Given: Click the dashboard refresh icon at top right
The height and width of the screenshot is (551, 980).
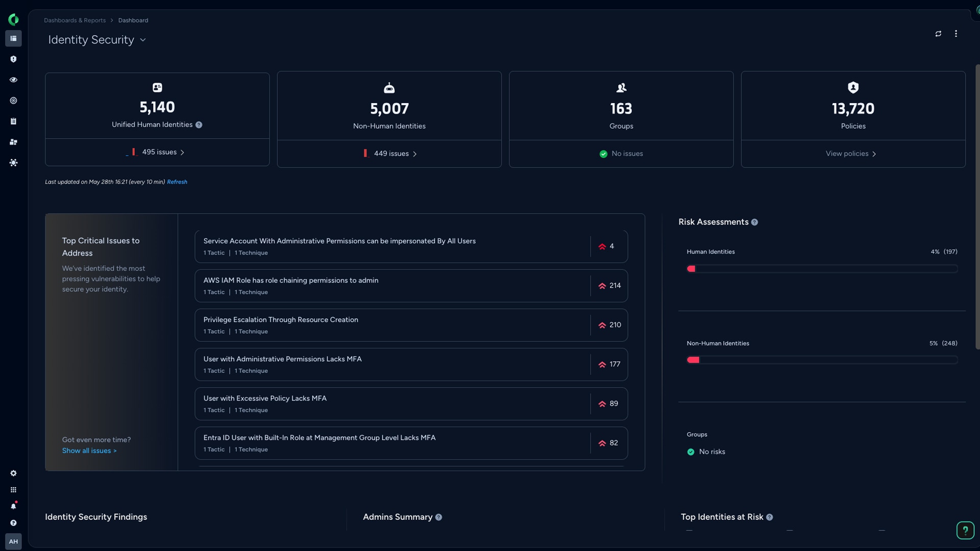Looking at the screenshot, I should click(x=938, y=34).
